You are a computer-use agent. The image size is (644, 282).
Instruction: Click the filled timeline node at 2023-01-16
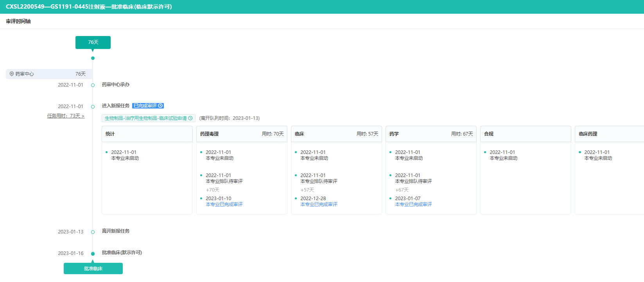93,254
